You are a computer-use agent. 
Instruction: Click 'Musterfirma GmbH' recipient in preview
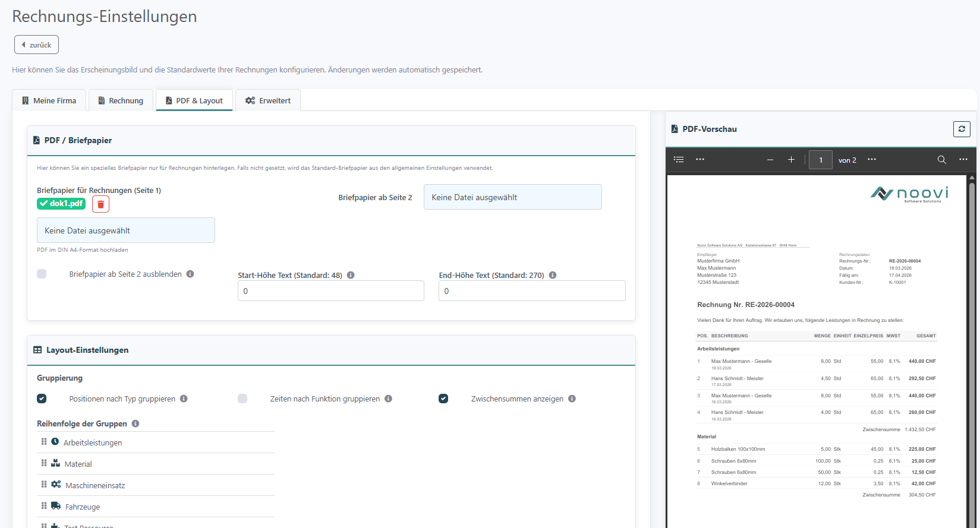click(719, 261)
